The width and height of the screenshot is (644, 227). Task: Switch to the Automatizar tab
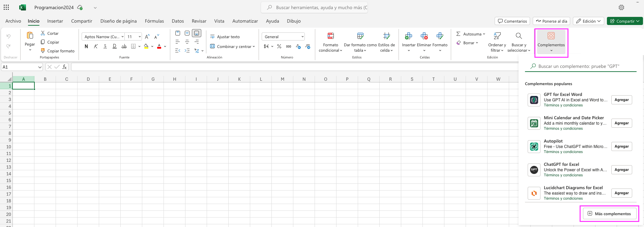(x=245, y=21)
